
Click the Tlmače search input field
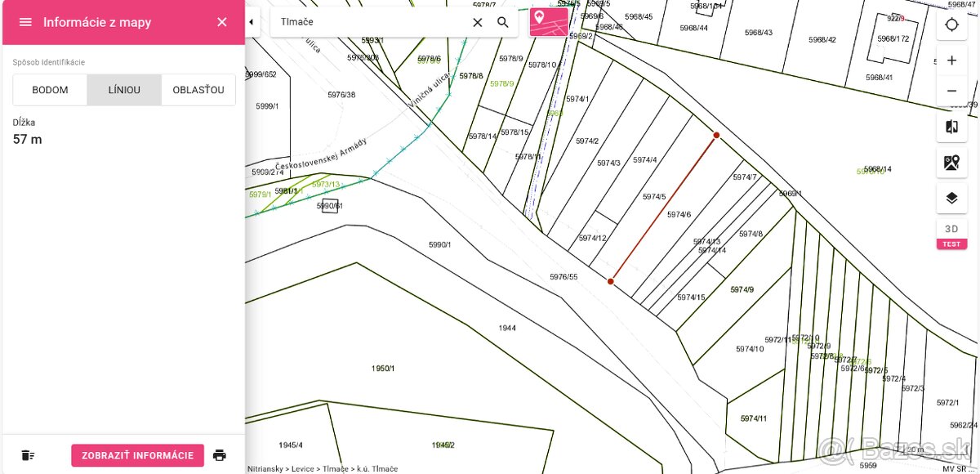click(x=367, y=22)
